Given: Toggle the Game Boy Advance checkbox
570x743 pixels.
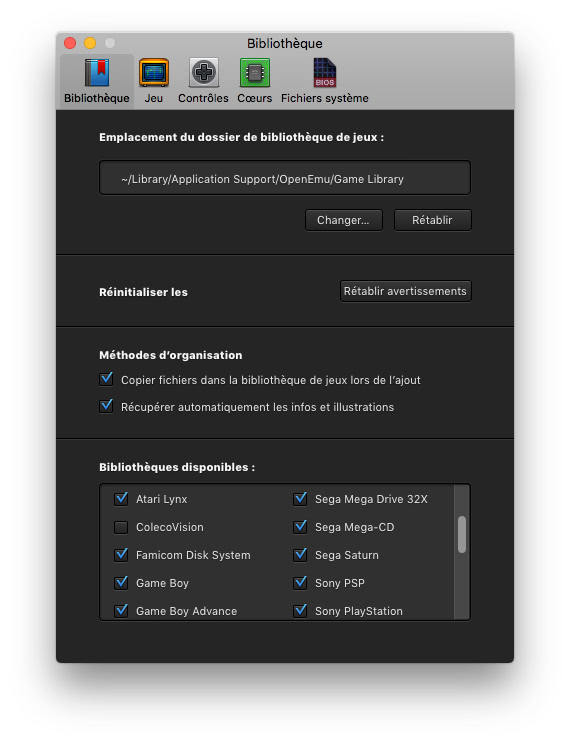Looking at the screenshot, I should tap(121, 610).
